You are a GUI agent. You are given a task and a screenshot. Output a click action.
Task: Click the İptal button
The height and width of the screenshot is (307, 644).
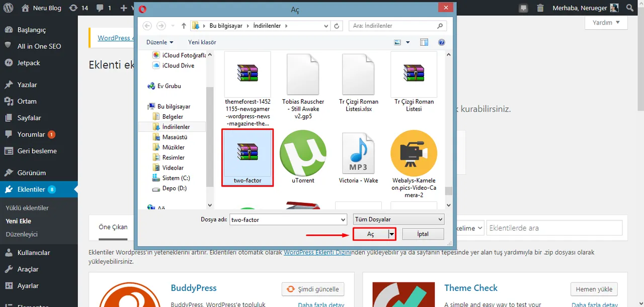point(423,234)
